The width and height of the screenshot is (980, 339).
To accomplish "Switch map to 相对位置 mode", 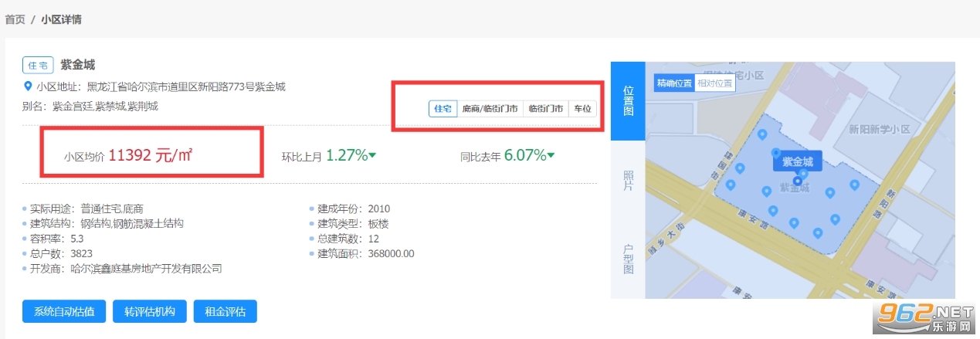I will [x=715, y=83].
